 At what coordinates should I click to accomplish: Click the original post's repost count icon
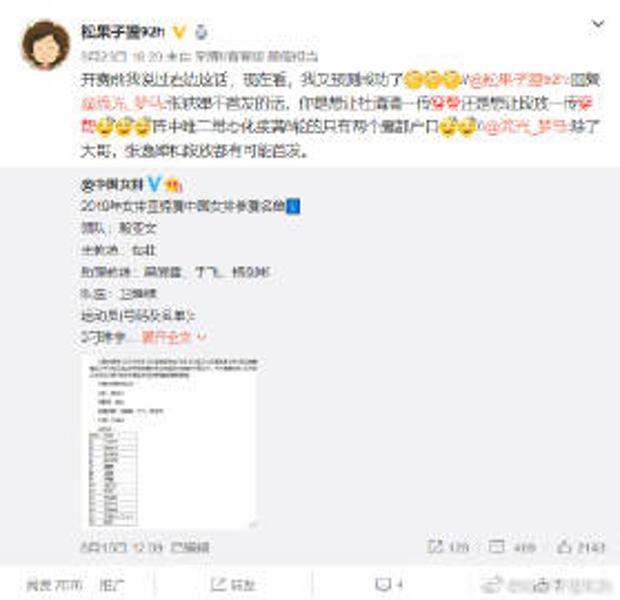435,547
